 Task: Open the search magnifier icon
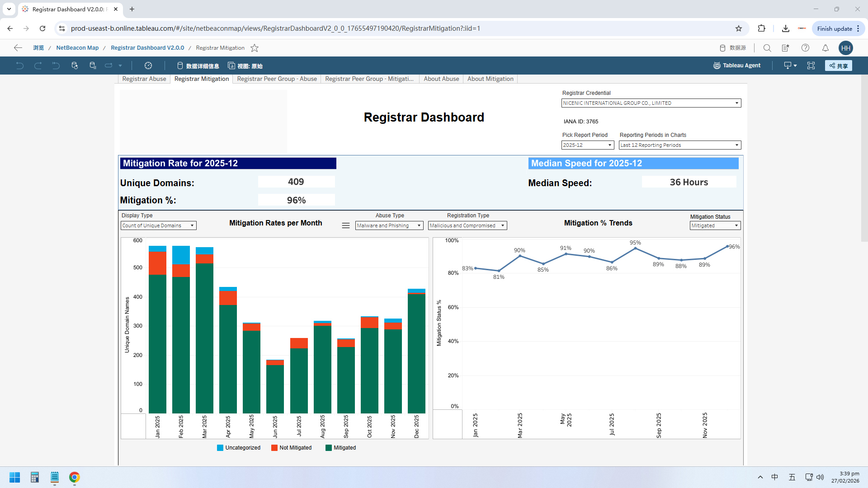tap(767, 48)
